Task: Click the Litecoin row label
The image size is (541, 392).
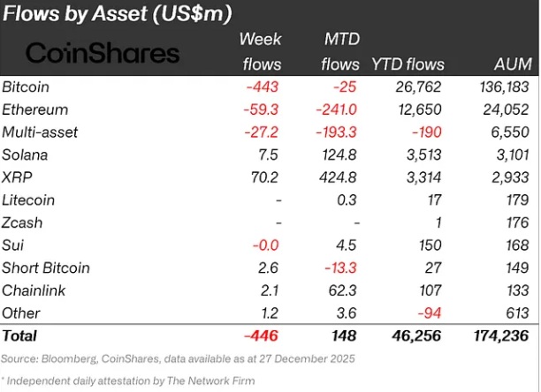Action: [x=28, y=200]
